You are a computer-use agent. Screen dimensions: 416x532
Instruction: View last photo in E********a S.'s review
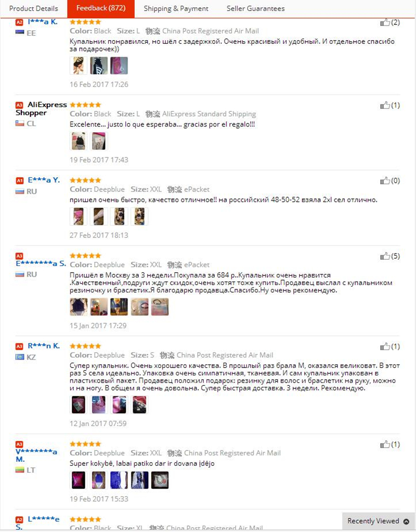[160, 307]
